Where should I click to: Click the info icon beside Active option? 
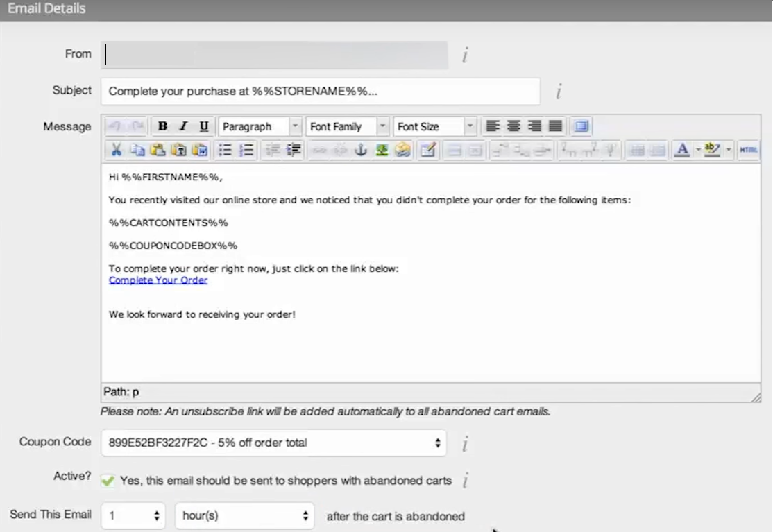click(466, 480)
